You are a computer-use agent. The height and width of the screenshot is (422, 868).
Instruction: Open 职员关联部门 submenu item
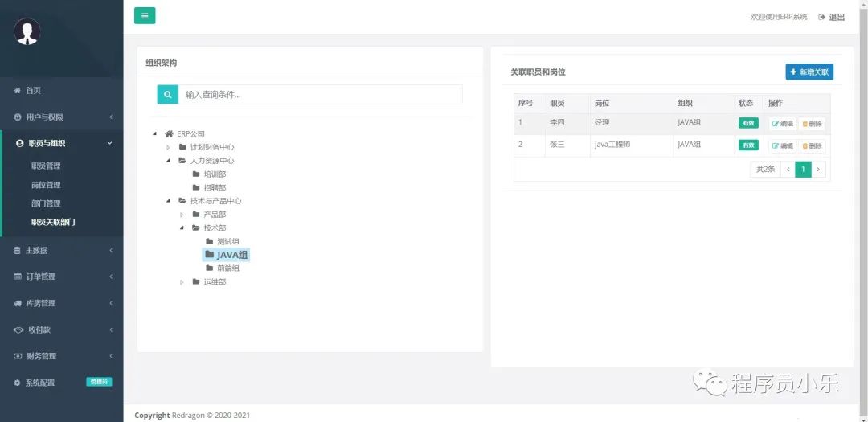[53, 222]
